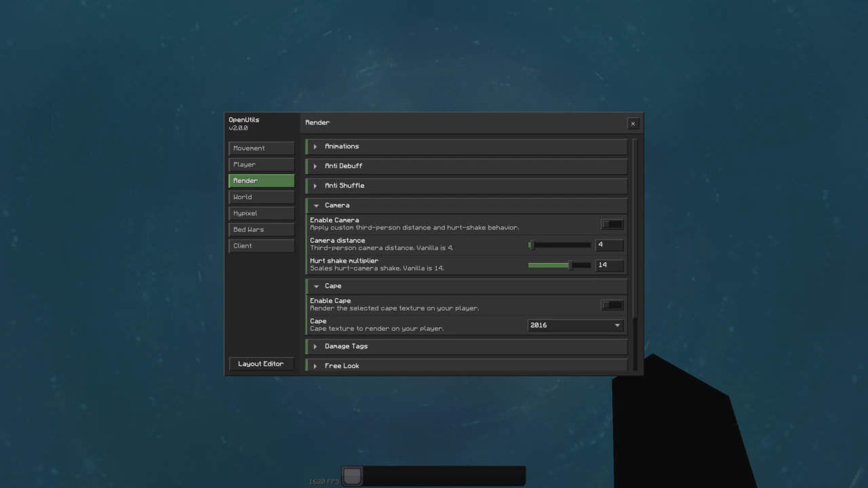868x488 pixels.
Task: Click the Camera distance value field
Action: (609, 245)
